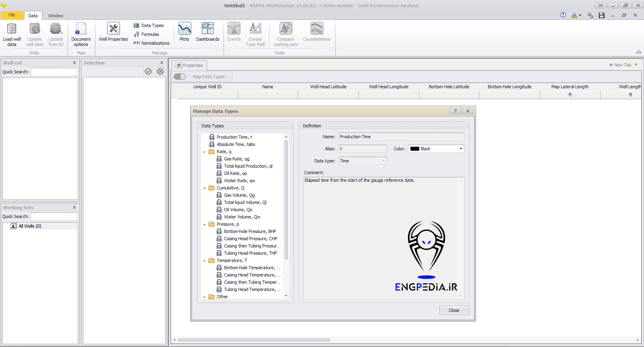The height and width of the screenshot is (347, 644).
Task: Collapse the Rate, q folder
Action: coord(205,152)
